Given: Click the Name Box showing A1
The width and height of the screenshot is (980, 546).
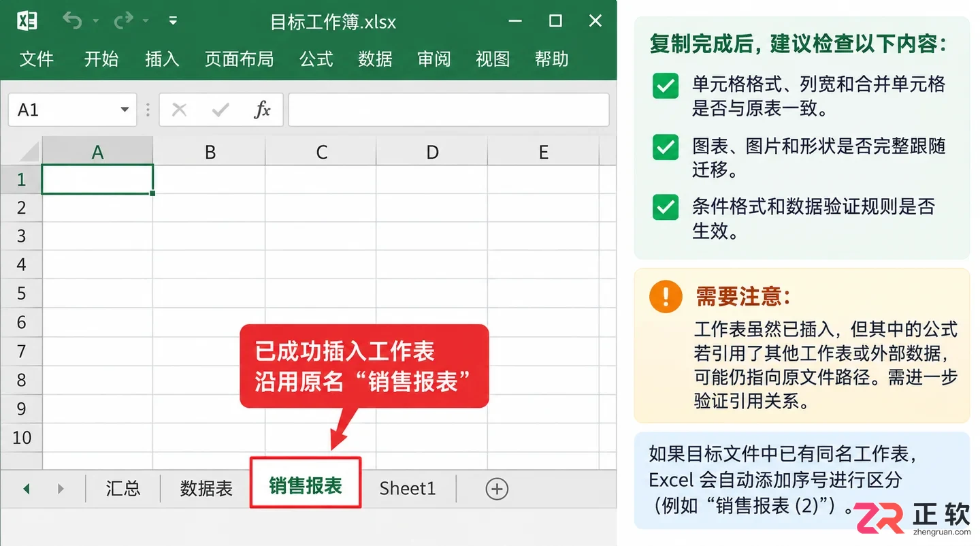Looking at the screenshot, I should [72, 110].
